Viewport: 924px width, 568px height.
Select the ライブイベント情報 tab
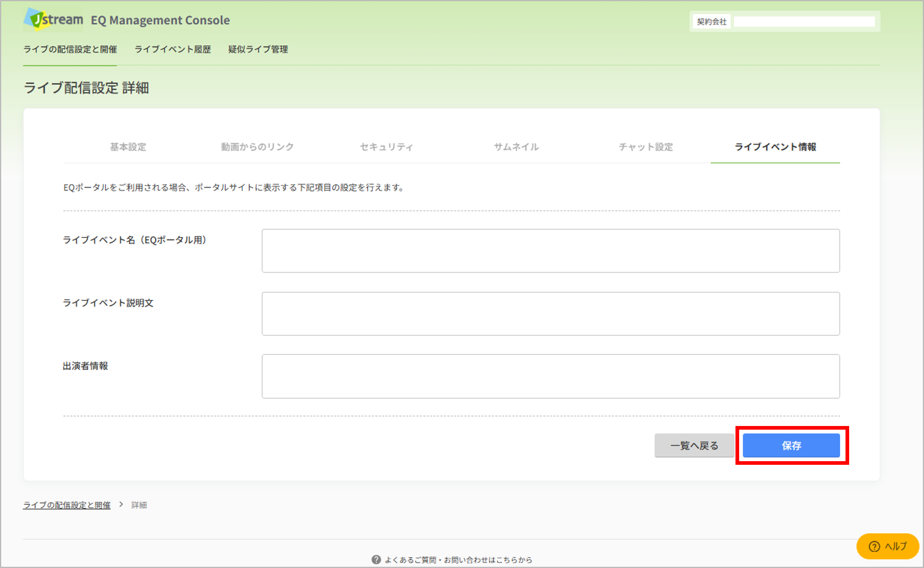click(x=775, y=147)
